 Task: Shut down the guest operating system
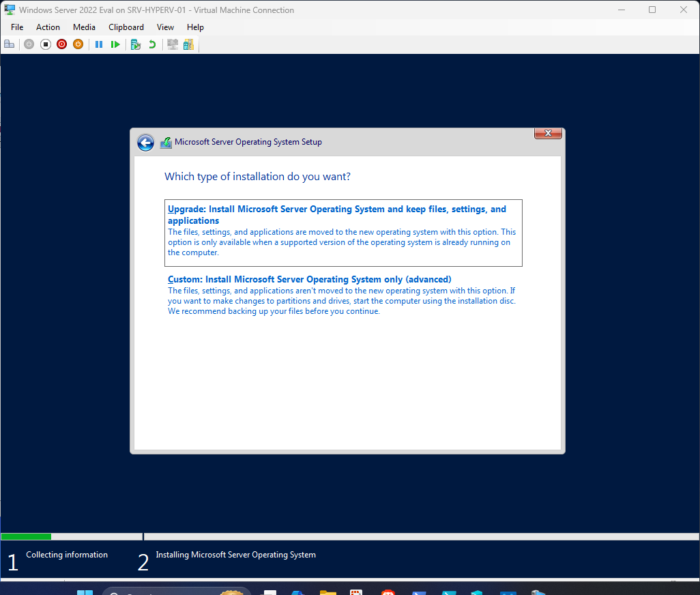point(61,44)
